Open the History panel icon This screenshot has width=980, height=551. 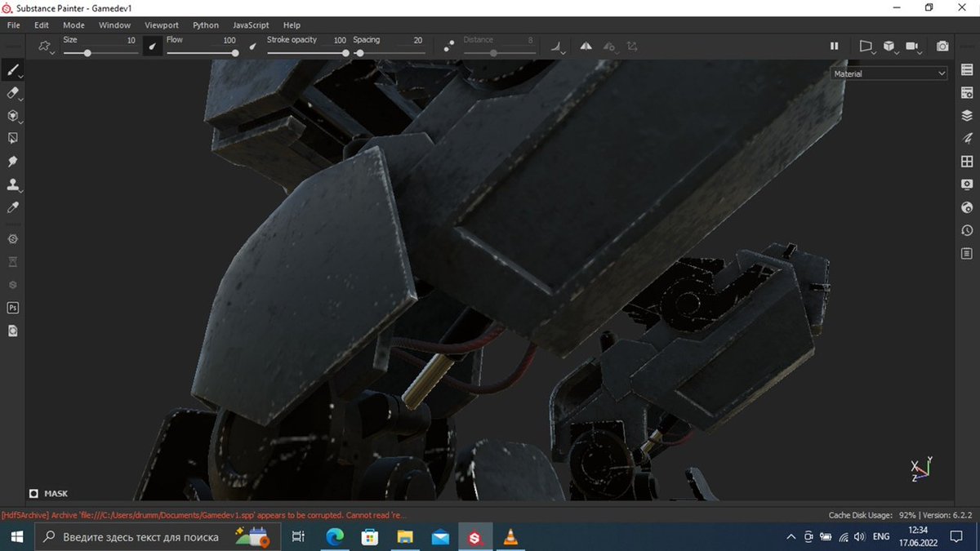tap(967, 230)
